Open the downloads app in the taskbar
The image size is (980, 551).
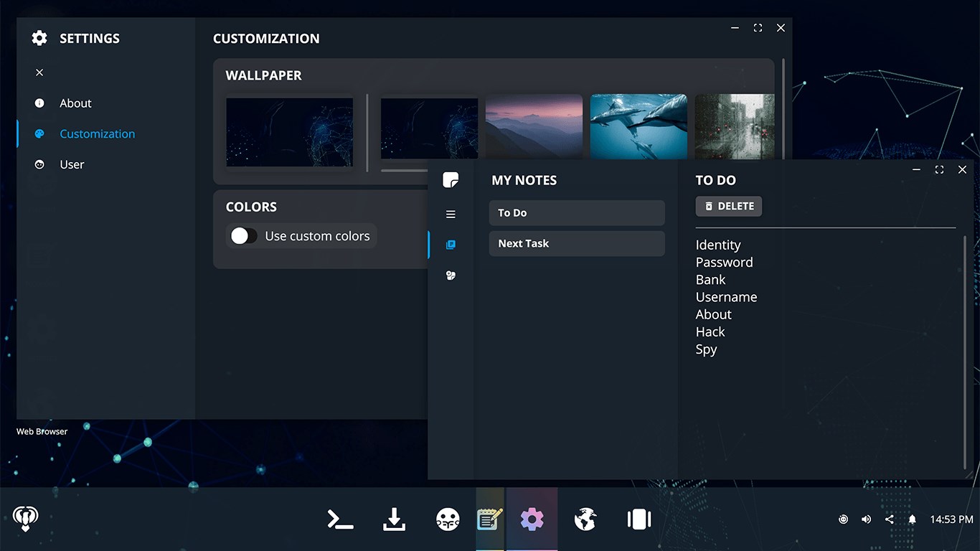394,519
